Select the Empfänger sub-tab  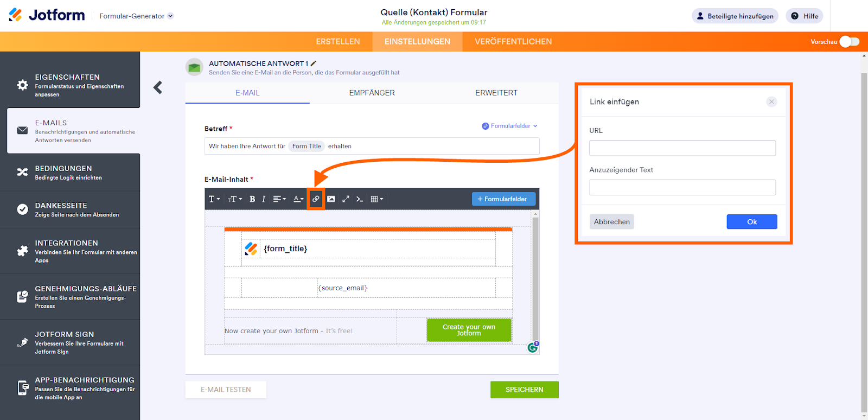click(x=372, y=93)
